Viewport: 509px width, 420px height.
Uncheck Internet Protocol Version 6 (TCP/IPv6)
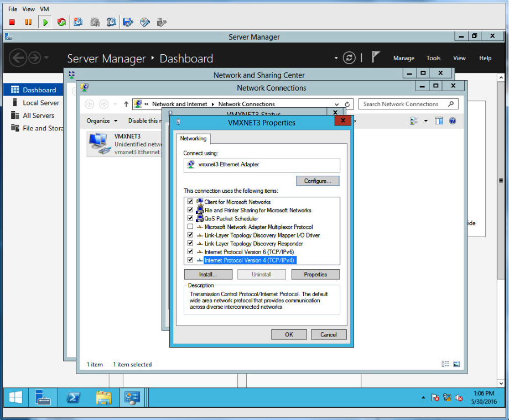point(190,251)
